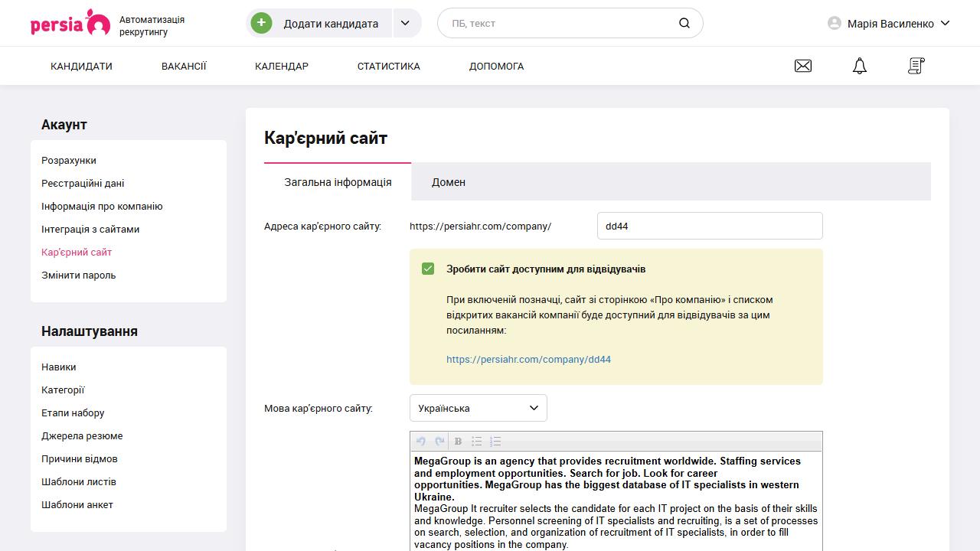Viewport: 980px width, 551px height.
Task: Apply a numbered list in the editor
Action: [495, 441]
